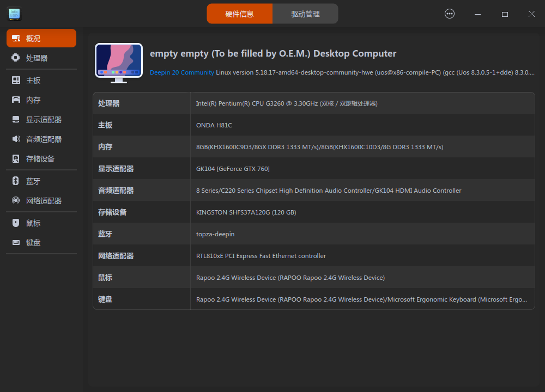Open the 蓝牙 Bluetooth section icon
Viewport: 545px width, 392px height.
coord(16,181)
